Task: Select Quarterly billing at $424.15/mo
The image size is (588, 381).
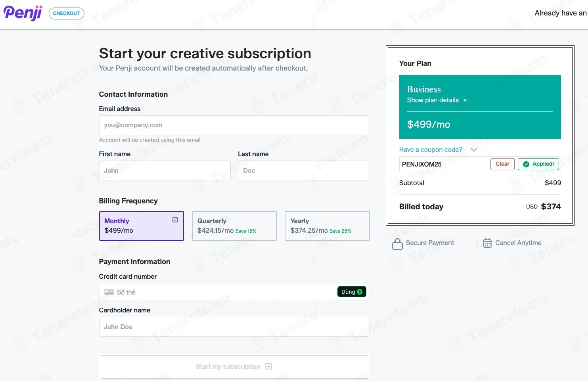Action: coord(234,226)
